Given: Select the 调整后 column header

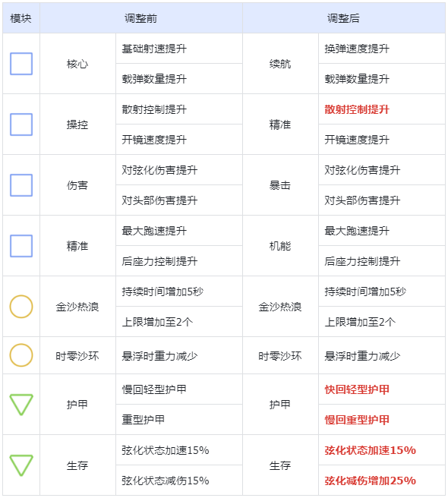Looking at the screenshot, I should coord(344,18).
